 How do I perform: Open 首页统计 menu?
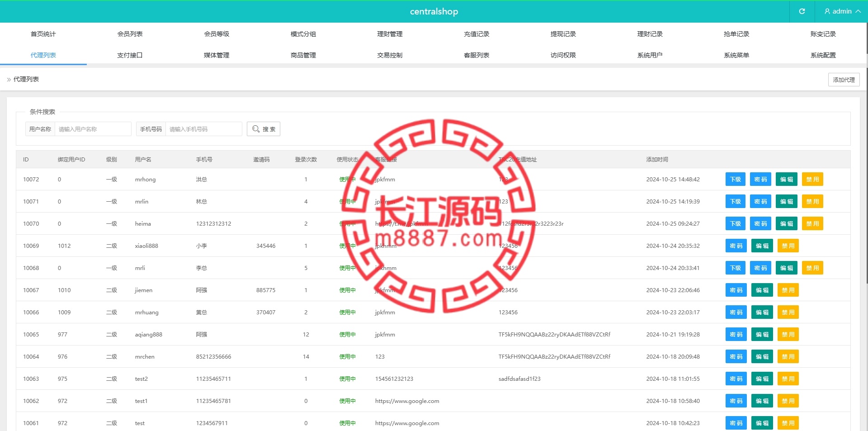point(43,34)
